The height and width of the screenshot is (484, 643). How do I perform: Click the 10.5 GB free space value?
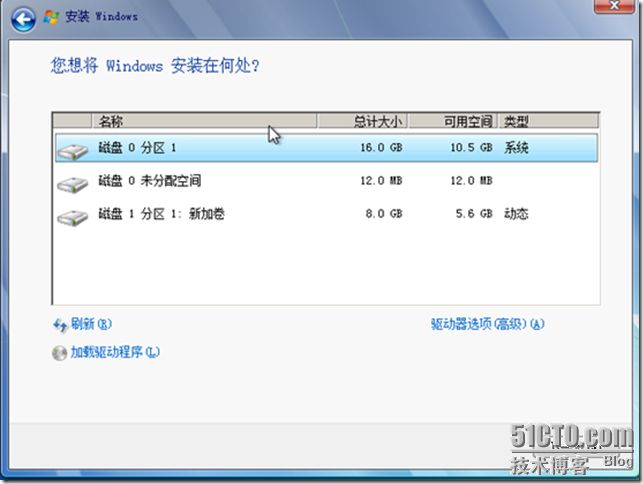[471, 148]
